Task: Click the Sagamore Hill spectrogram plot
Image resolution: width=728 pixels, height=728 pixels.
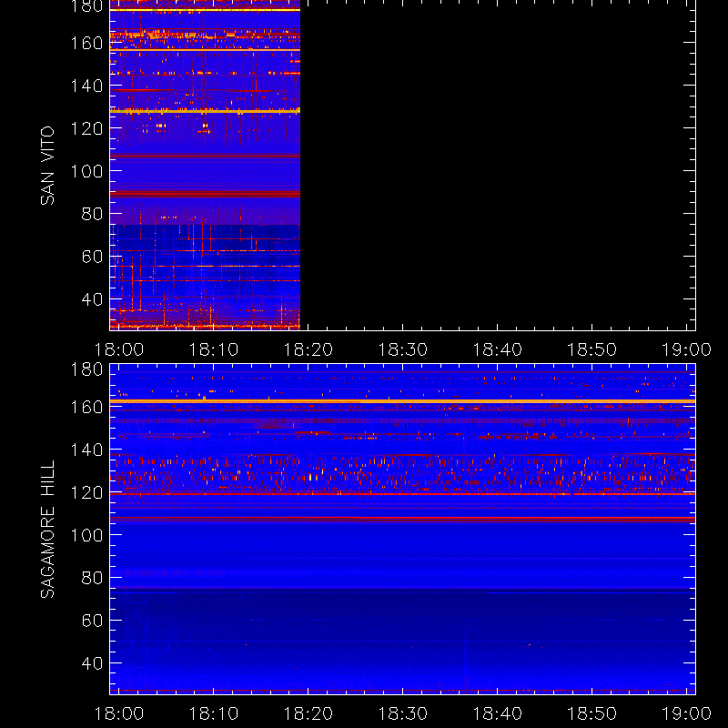Action: [402, 529]
